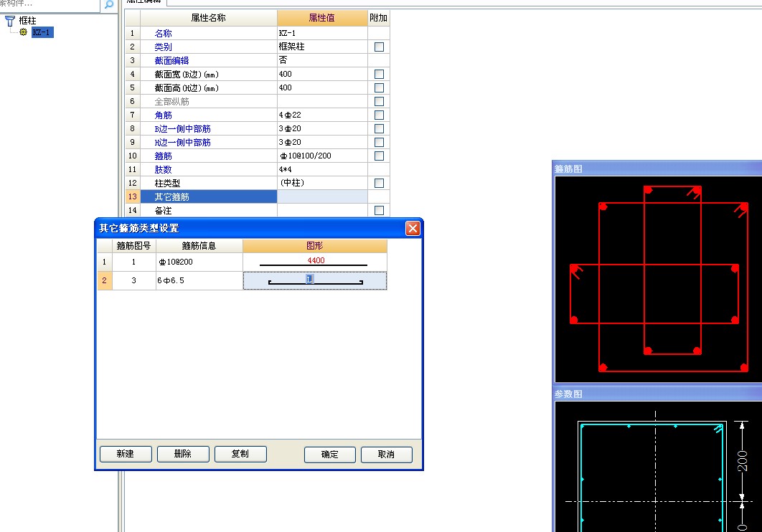The height and width of the screenshot is (532, 762).
Task: Click the 肢数 value 4*4
Action: pos(322,169)
